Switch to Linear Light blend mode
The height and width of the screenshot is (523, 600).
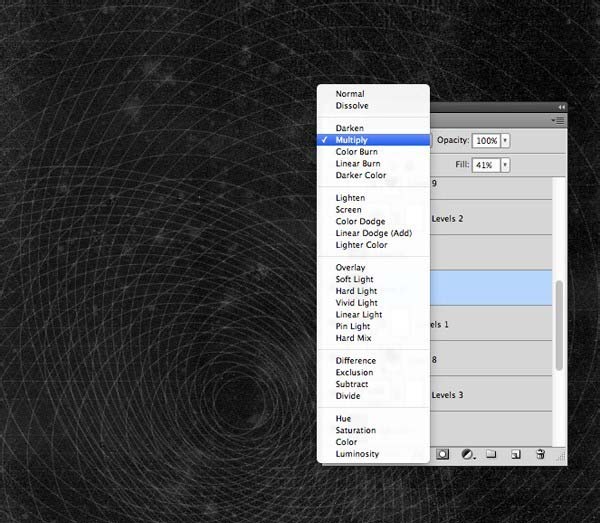pos(373,314)
